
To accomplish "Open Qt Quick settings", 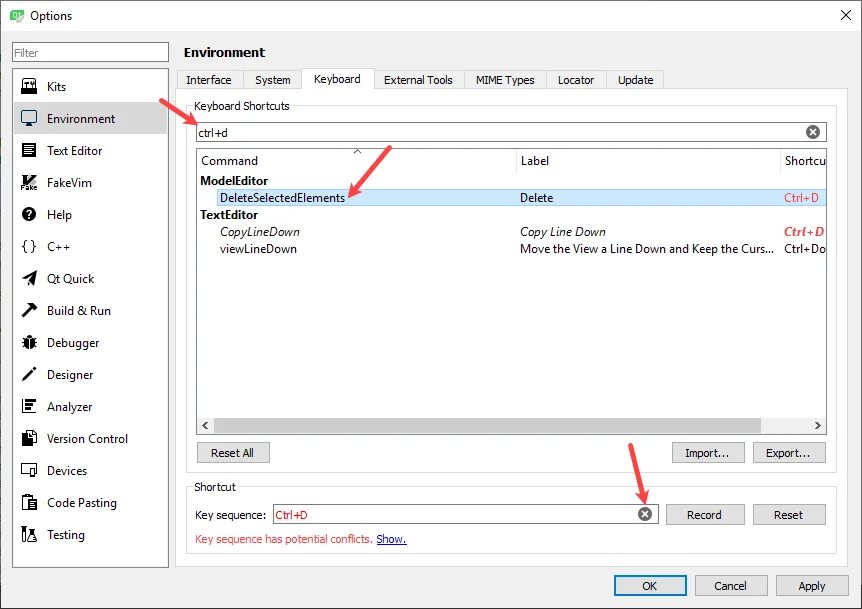I will (x=90, y=278).
